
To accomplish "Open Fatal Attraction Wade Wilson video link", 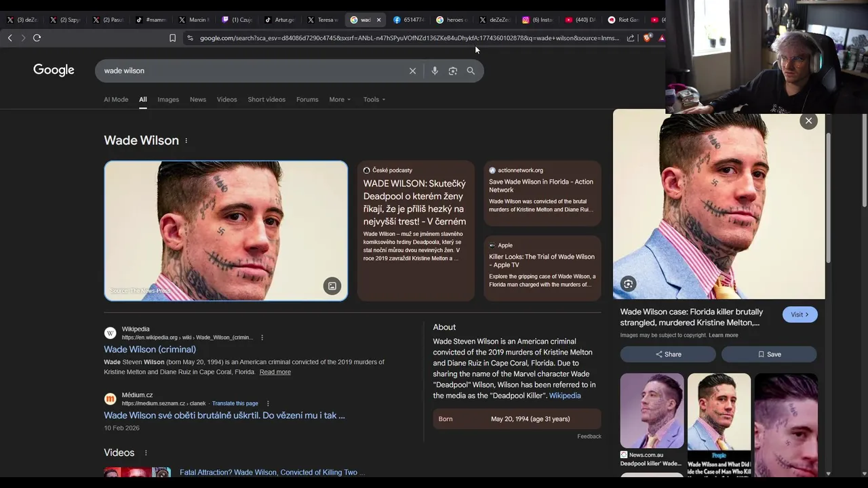I will click(x=272, y=472).
